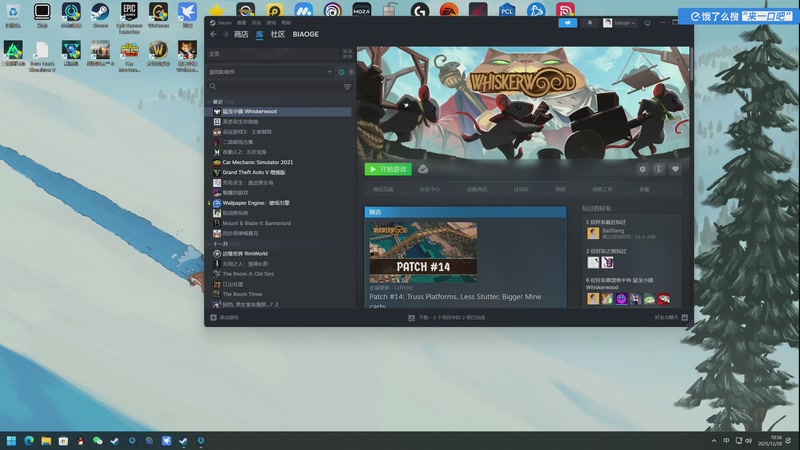Image resolution: width=800 pixels, height=450 pixels.
Task: Open 好友与聊天 friends chat button
Action: pos(671,317)
